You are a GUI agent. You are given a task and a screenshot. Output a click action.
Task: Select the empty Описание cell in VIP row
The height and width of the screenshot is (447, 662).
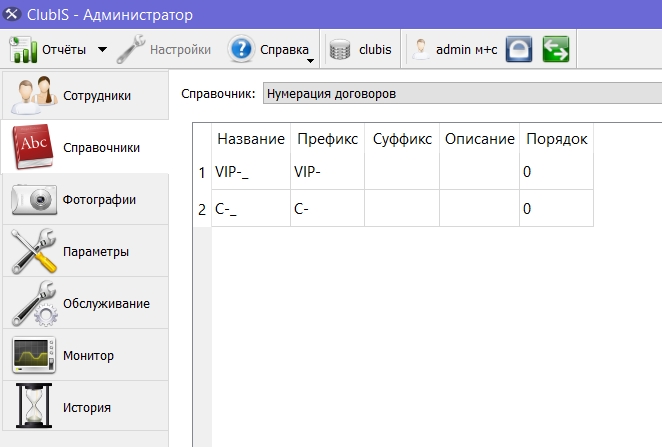coord(480,172)
